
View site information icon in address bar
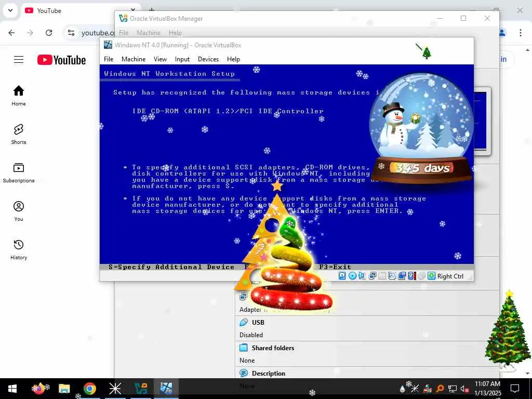71,33
